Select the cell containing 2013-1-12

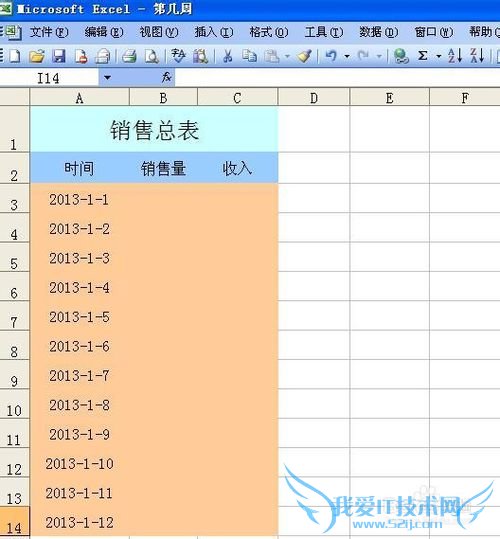point(79,521)
